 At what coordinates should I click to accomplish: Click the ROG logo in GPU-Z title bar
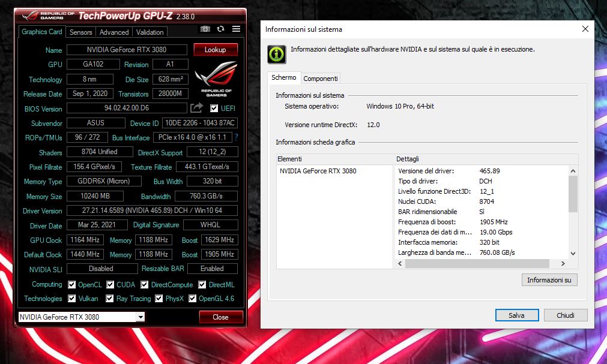click(31, 16)
